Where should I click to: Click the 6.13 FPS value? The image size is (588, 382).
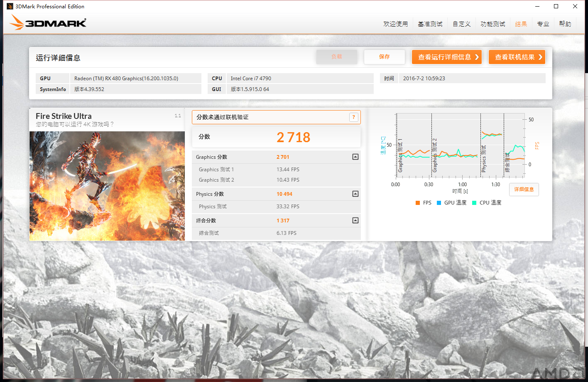click(x=287, y=233)
